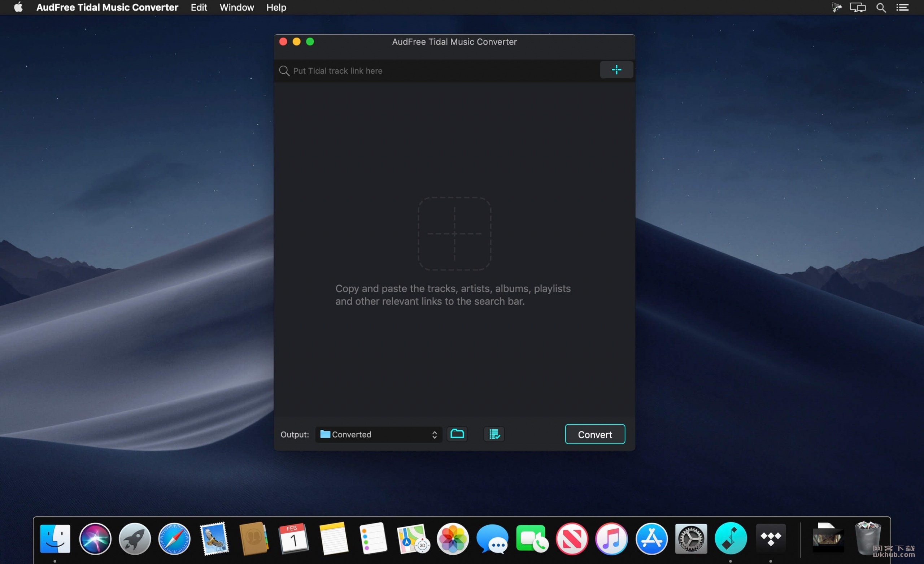924x564 pixels.
Task: Open Launchpad from the Dock
Action: click(135, 539)
